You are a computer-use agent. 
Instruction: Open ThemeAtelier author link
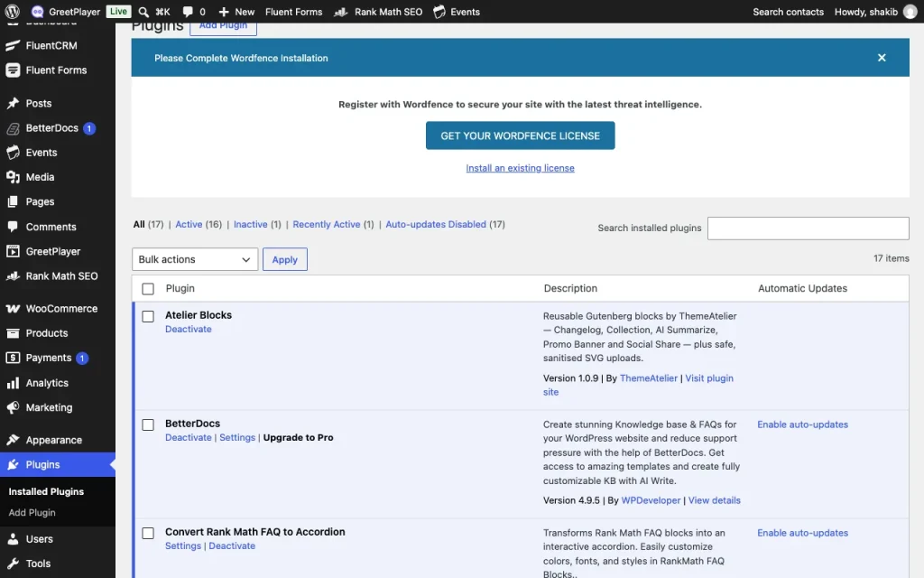(x=649, y=378)
